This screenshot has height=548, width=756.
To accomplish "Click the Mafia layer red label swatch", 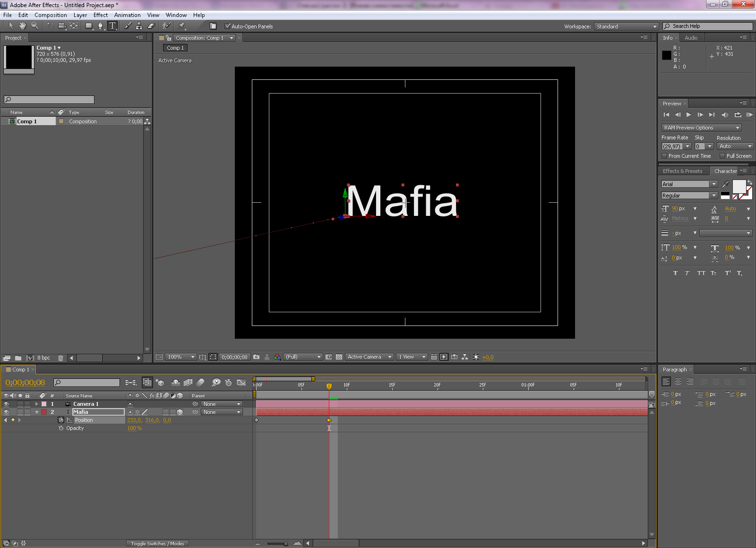I will pos(44,412).
